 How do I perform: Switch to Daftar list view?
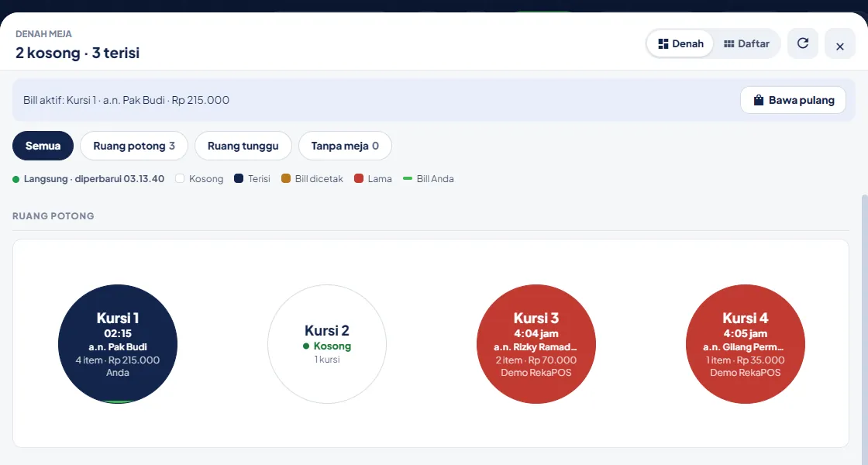tap(746, 43)
